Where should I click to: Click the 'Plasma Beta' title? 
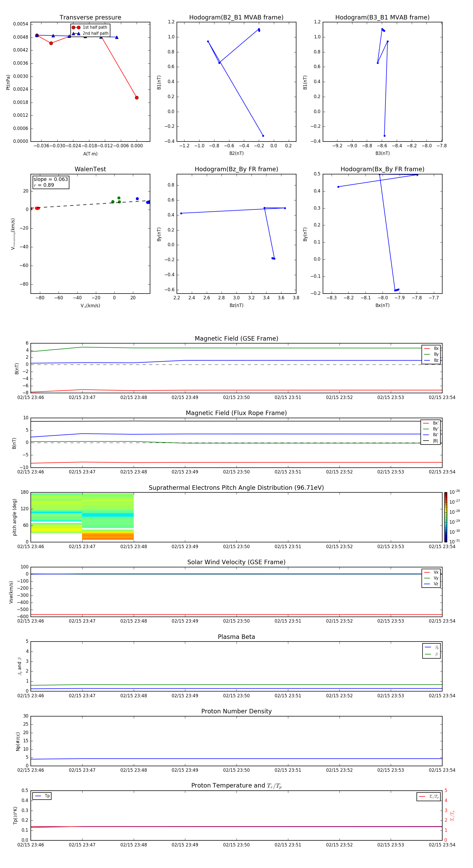coord(236,637)
